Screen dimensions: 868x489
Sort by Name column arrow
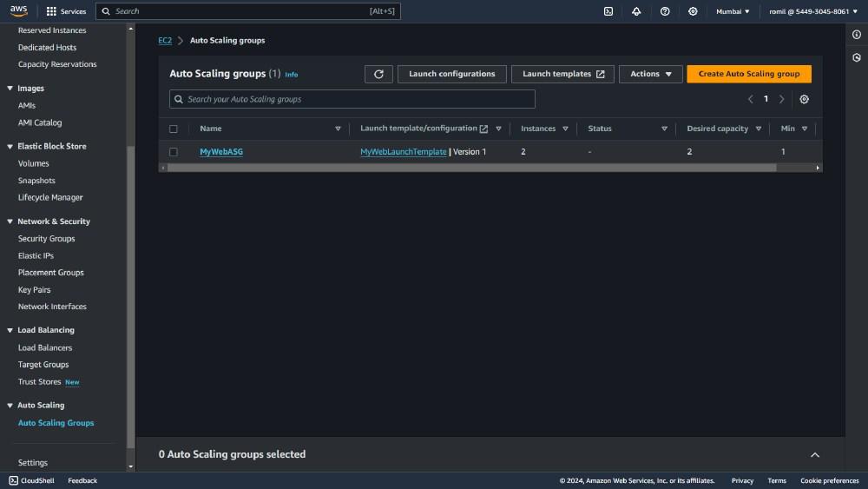click(x=338, y=129)
